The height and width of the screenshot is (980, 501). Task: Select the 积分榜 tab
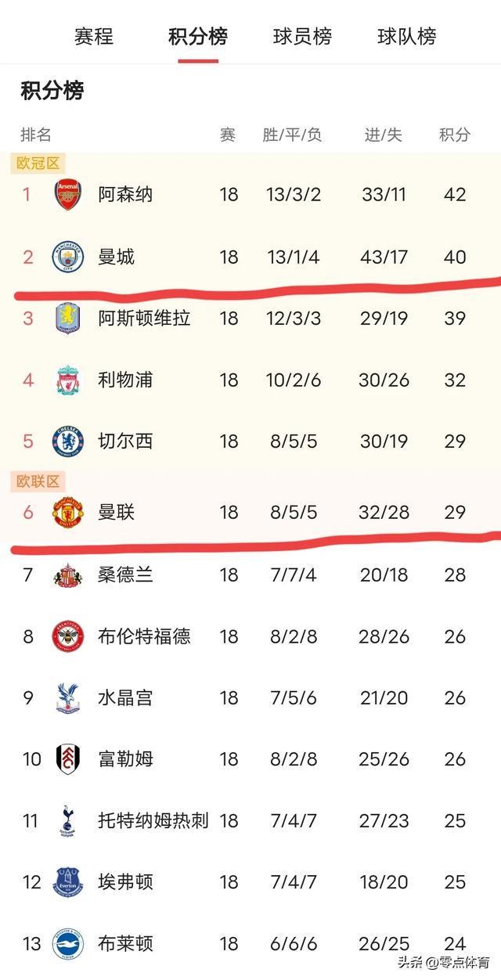(196, 35)
